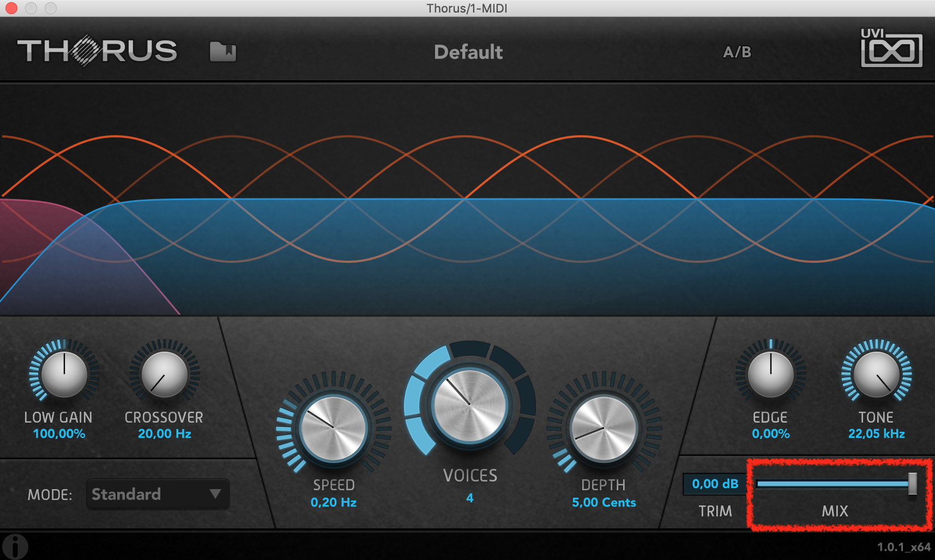This screenshot has width=935, height=560.
Task: Click the version text 1.0.1_x64
Action: coord(903,547)
